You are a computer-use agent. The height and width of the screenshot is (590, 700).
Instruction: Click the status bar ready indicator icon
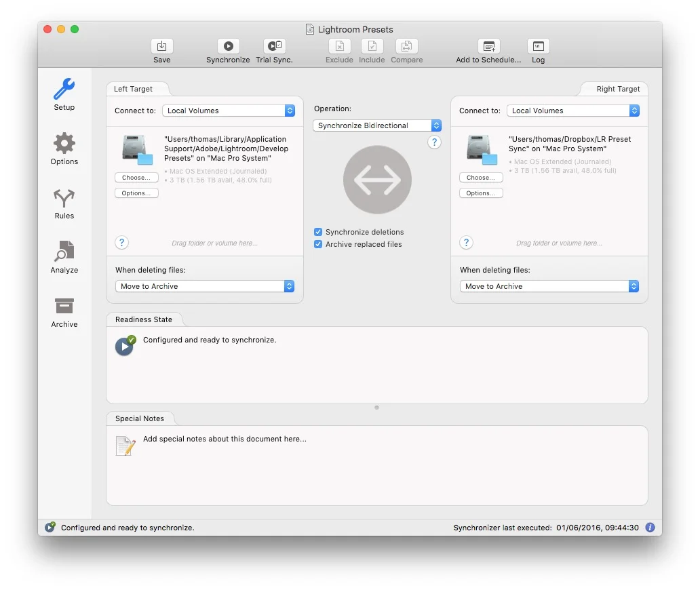point(50,527)
